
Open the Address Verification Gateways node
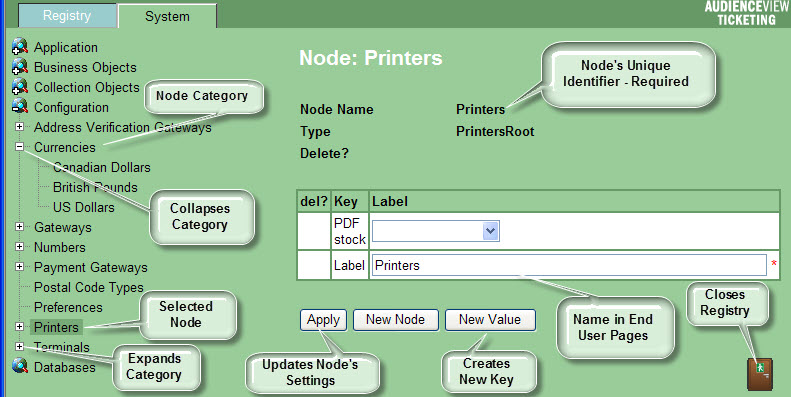click(123, 127)
